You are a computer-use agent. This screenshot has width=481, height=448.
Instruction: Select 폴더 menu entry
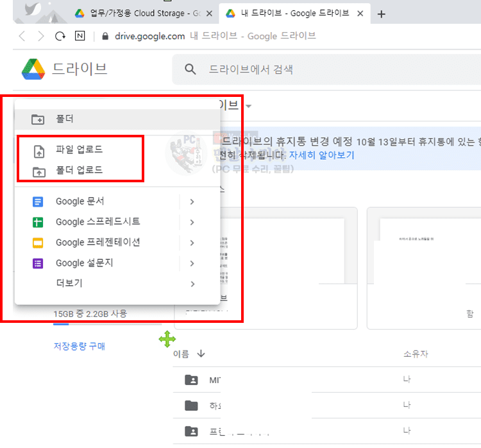point(117,119)
